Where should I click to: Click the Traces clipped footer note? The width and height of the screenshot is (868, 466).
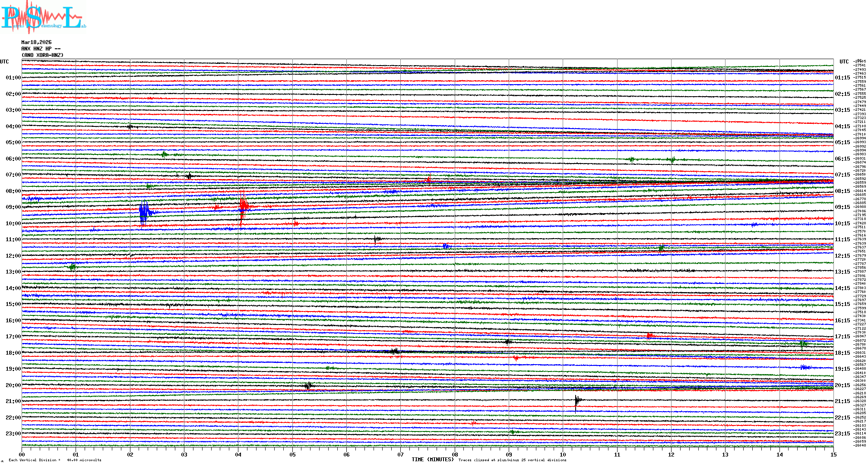512,460
